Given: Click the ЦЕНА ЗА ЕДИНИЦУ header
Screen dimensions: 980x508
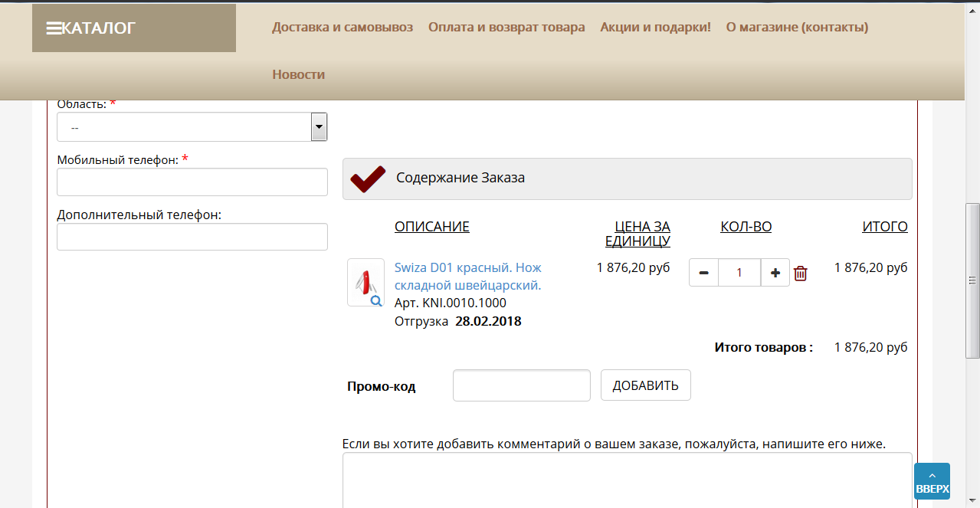Looking at the screenshot, I should (x=637, y=234).
